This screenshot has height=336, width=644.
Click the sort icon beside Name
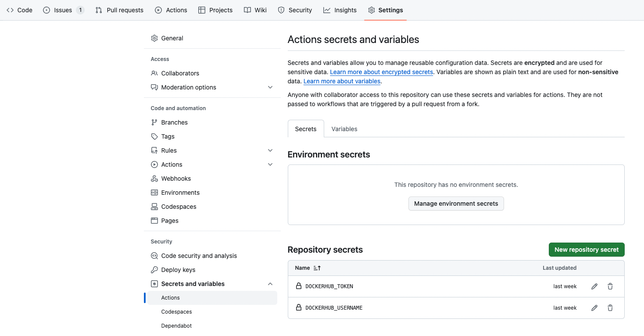(x=317, y=268)
